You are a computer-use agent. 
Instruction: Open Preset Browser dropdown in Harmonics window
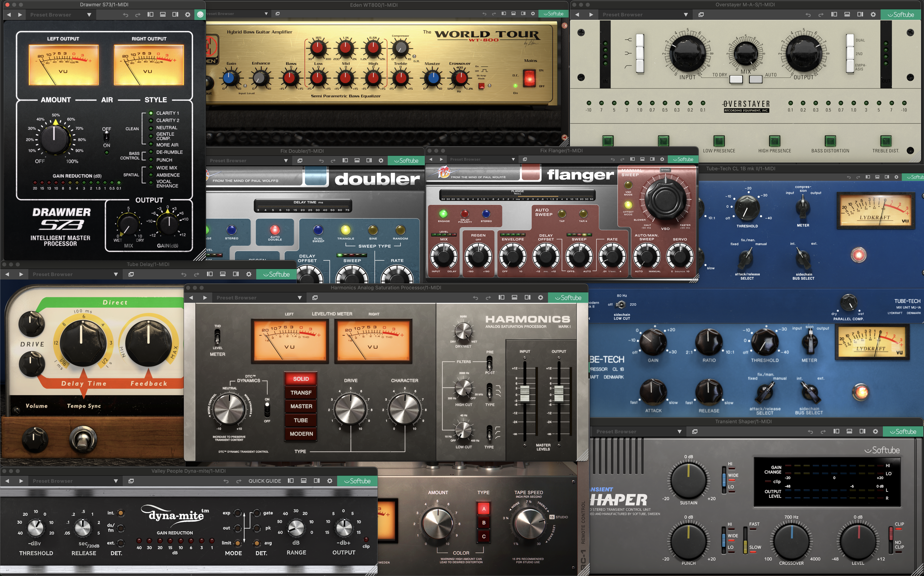click(x=259, y=297)
